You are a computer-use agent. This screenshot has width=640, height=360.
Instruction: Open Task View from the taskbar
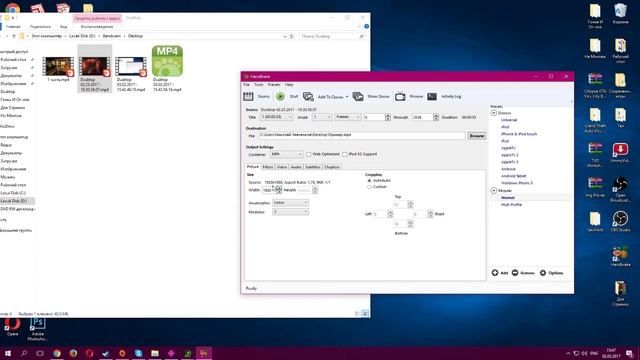(x=40, y=353)
